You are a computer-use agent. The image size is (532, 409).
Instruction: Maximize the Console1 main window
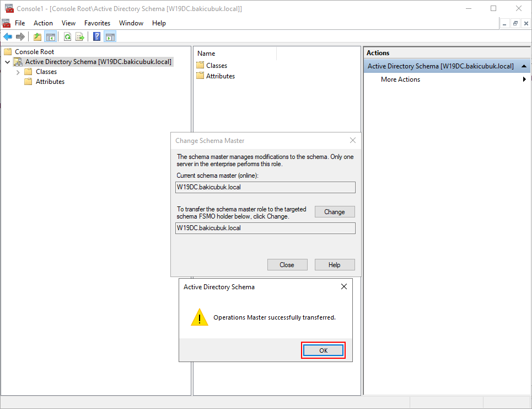coord(493,8)
